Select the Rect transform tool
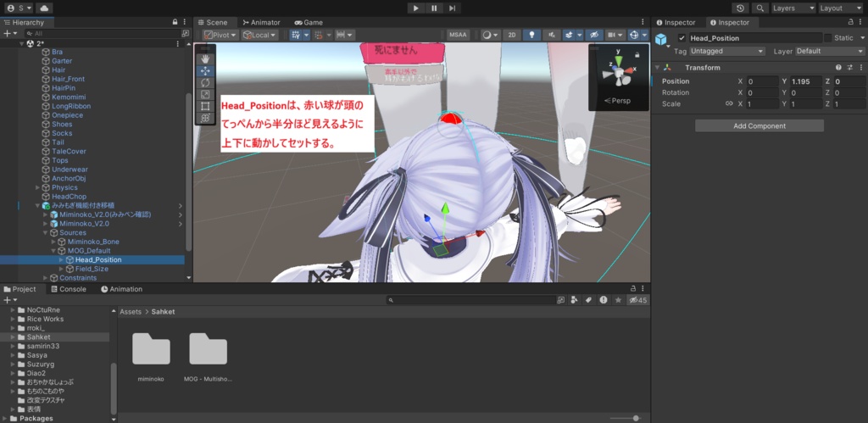 click(x=205, y=106)
